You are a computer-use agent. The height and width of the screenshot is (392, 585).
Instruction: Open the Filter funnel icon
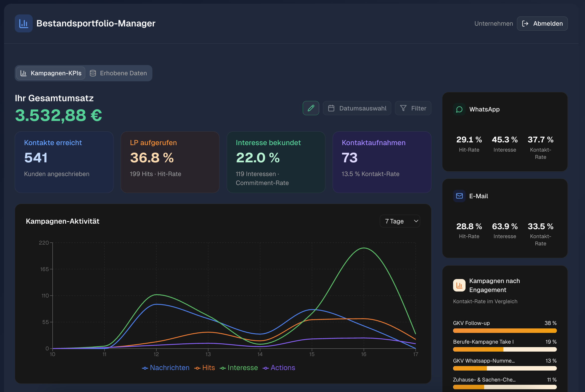pyautogui.click(x=403, y=108)
